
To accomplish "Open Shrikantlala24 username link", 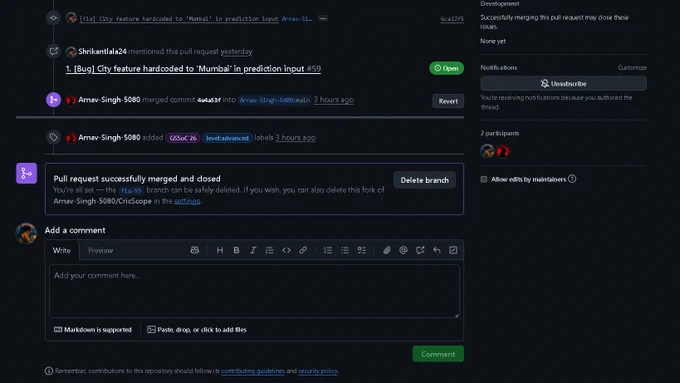I will click(102, 51).
